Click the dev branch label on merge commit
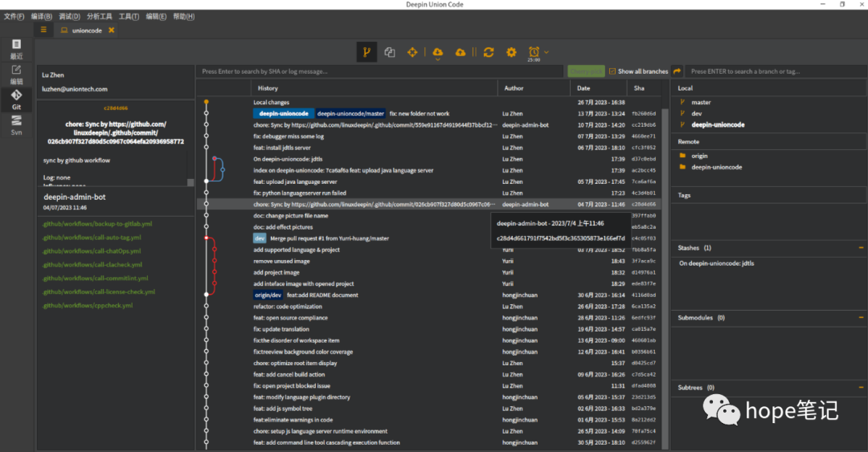The width and height of the screenshot is (868, 452). (260, 238)
